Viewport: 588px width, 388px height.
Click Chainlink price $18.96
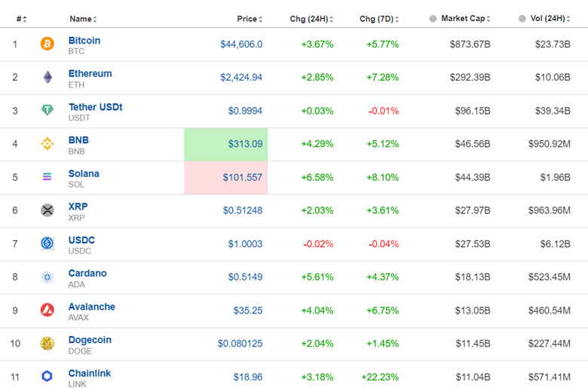pyautogui.click(x=248, y=377)
